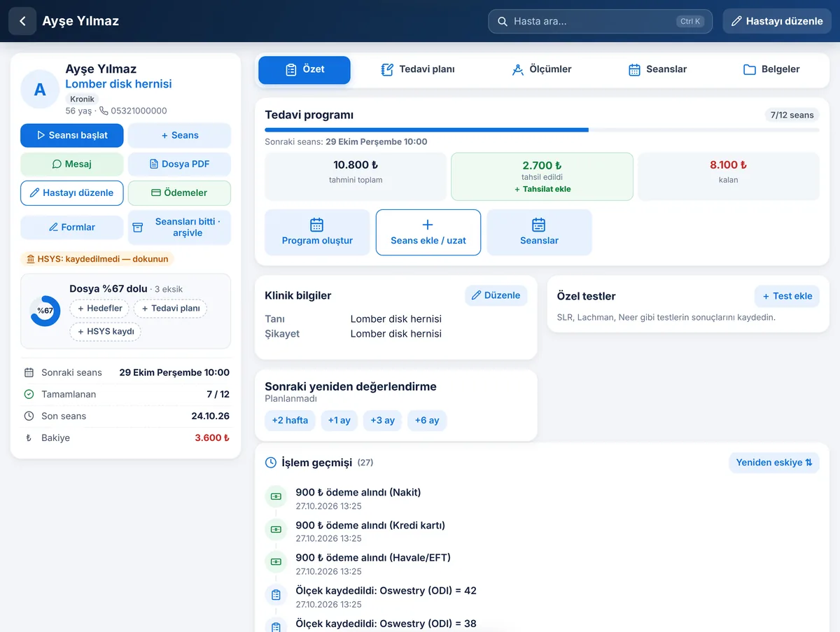This screenshot has width=840, height=632.
Task: Select the +3 ay re-evaluation chip
Action: (382, 420)
